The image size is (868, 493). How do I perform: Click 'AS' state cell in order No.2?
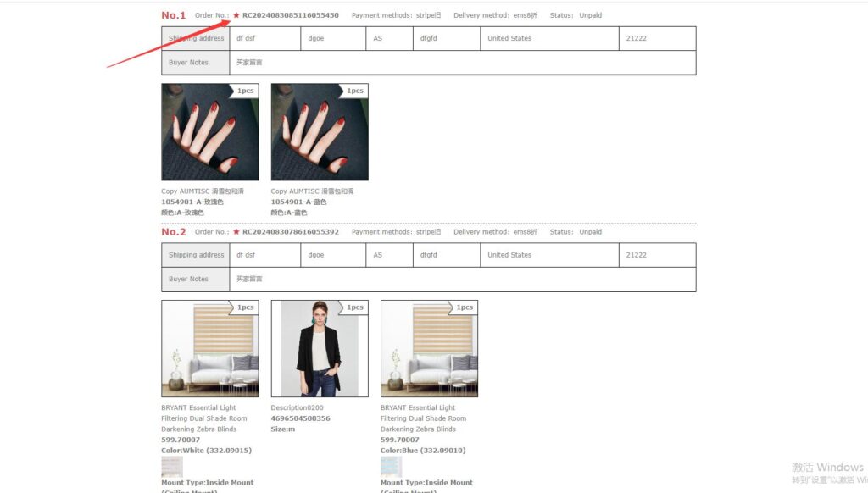(x=389, y=255)
